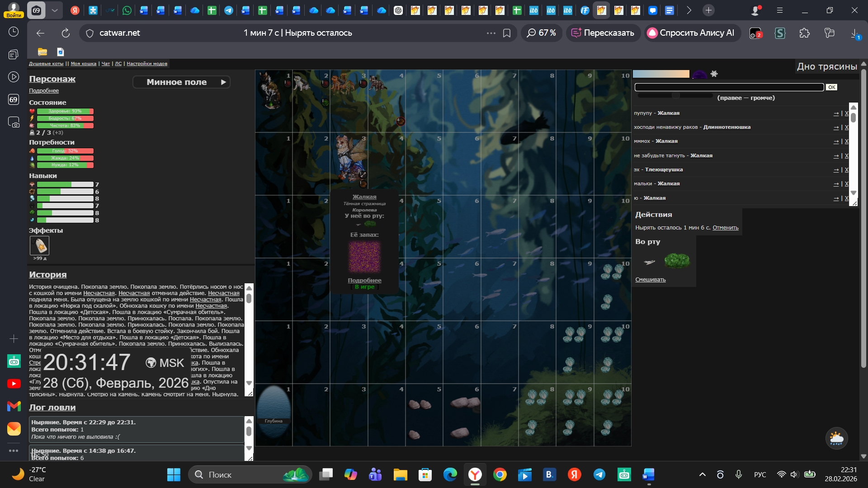Screen dimensions: 868x488
Task: Reload the page with refresh icon
Action: point(66,33)
